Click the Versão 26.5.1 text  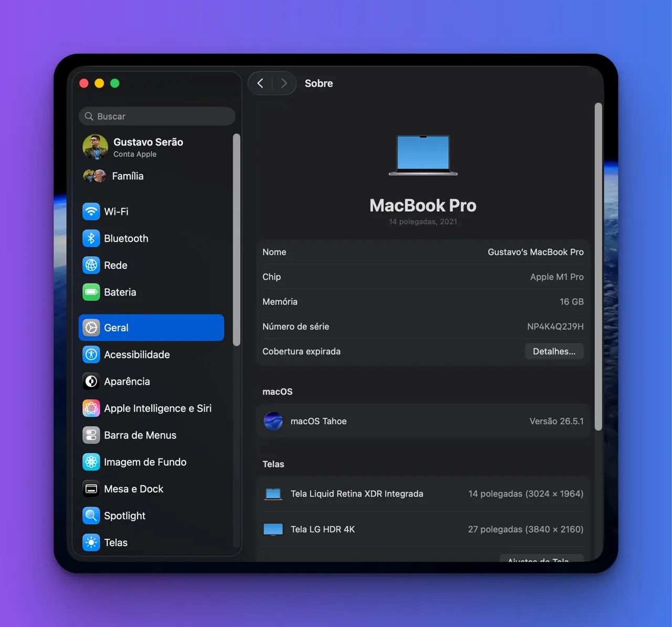556,421
